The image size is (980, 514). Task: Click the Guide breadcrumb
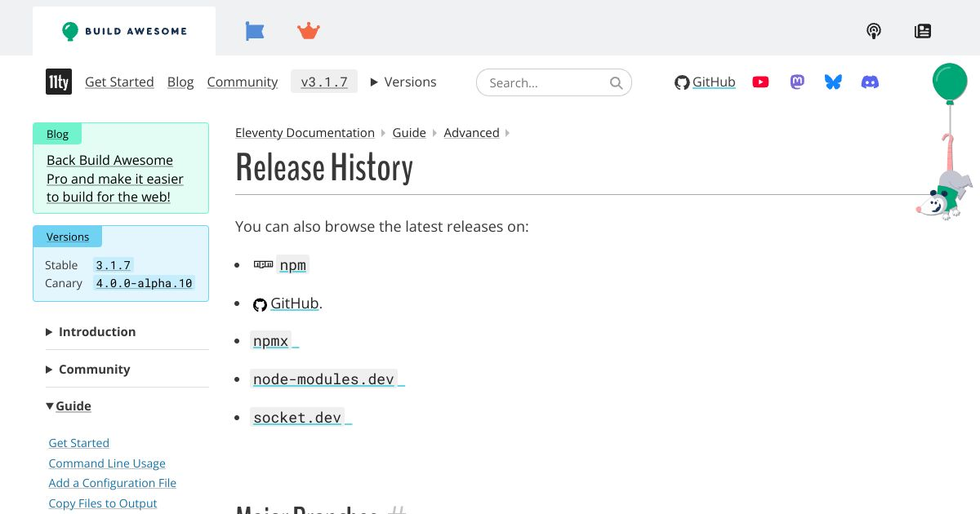(x=409, y=132)
